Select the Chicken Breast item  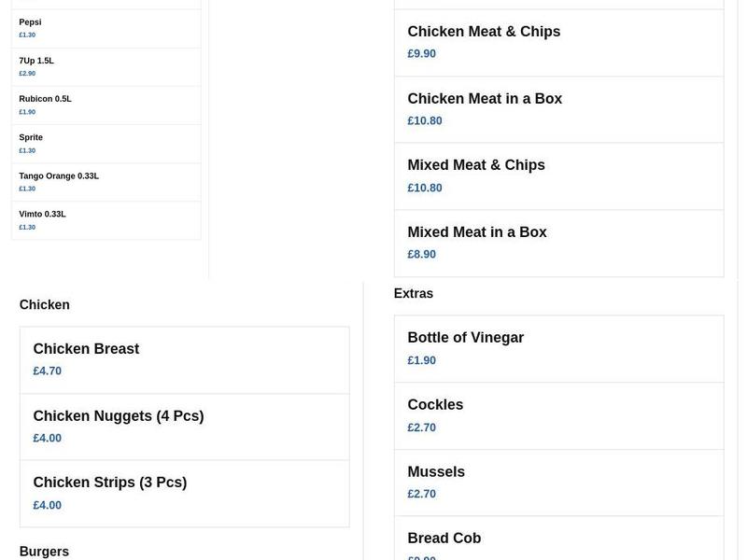click(184, 359)
